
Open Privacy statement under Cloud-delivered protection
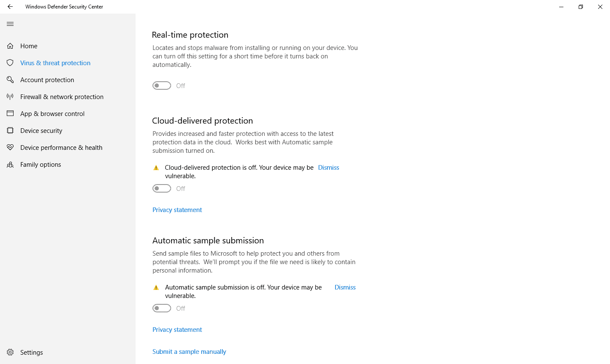pos(177,210)
